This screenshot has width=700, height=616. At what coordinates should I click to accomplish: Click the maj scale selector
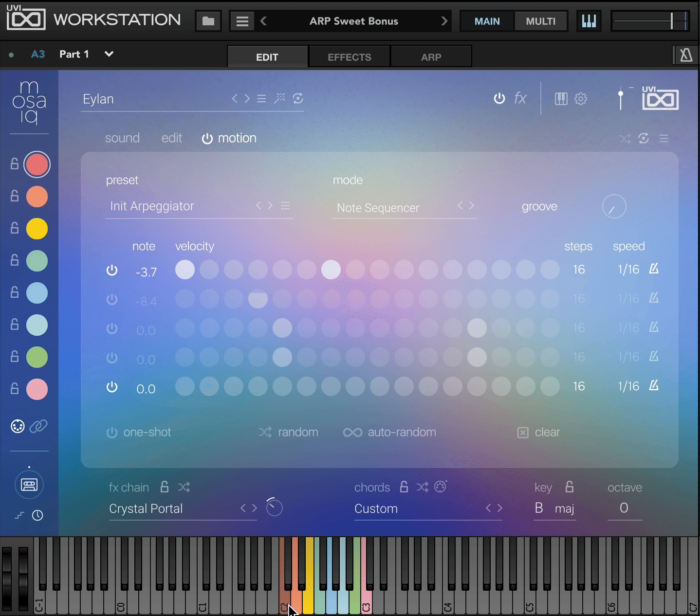coord(565,508)
